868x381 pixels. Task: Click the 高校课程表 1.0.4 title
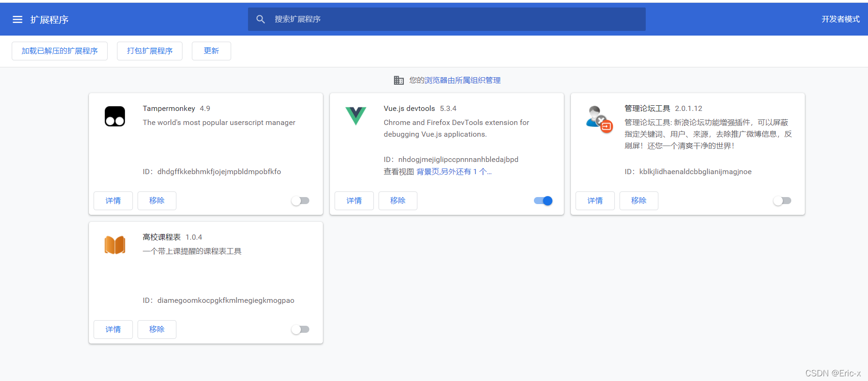tap(173, 237)
